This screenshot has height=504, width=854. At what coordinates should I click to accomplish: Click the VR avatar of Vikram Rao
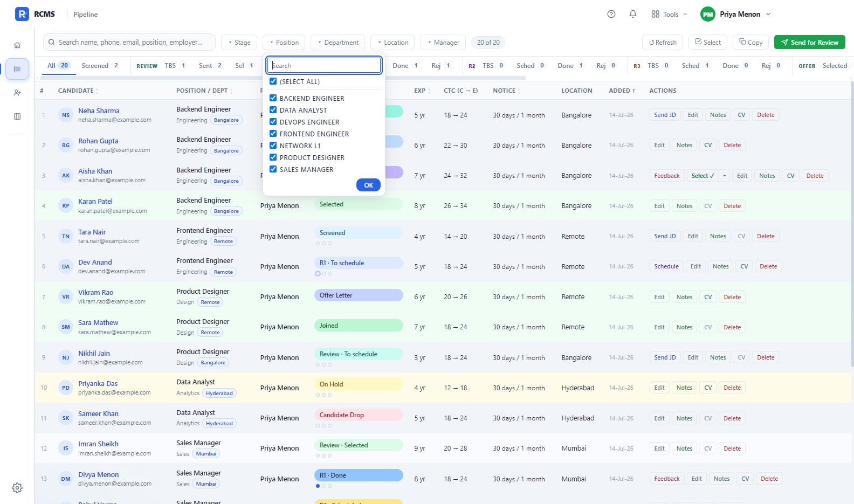66,296
